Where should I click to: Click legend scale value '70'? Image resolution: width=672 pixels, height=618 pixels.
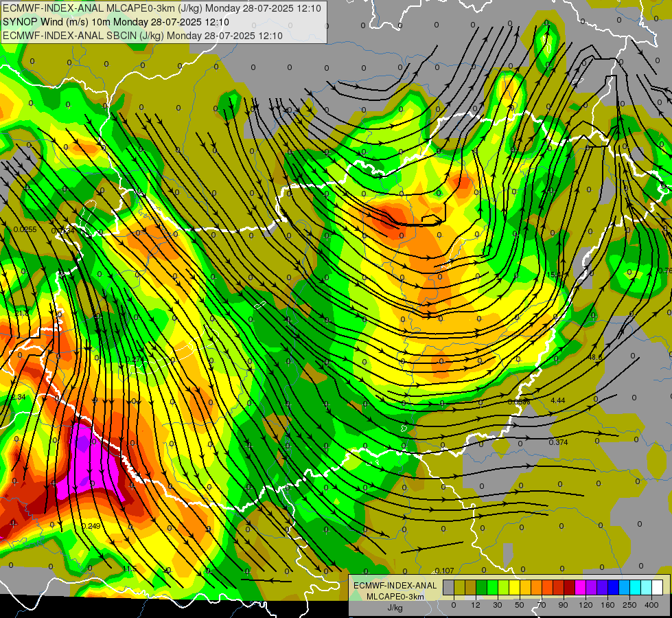pyautogui.click(x=542, y=605)
